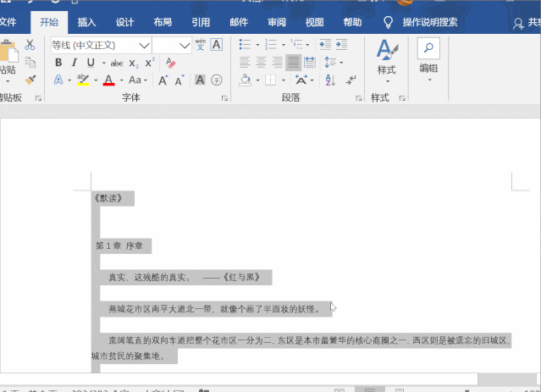Open highlight color dropdown arrow
This screenshot has width=541, height=392.
[96, 80]
